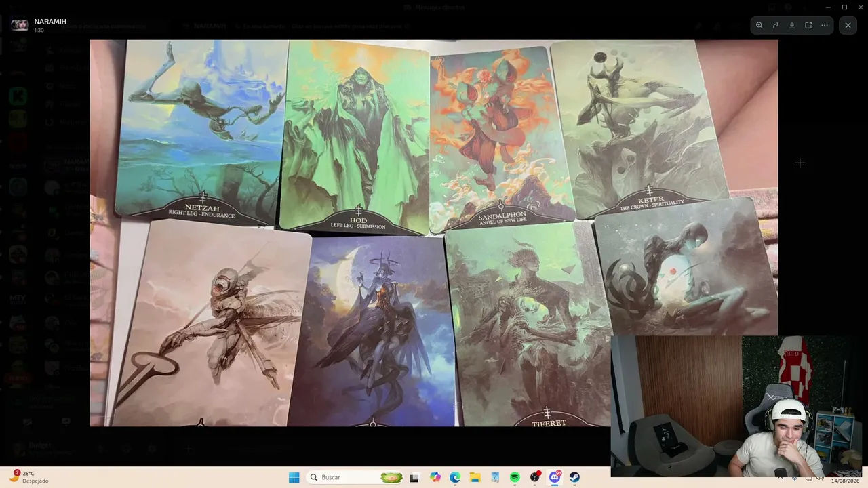This screenshot has width=868, height=488.
Task: Click the tarot card photo being previewed
Action: pyautogui.click(x=434, y=232)
